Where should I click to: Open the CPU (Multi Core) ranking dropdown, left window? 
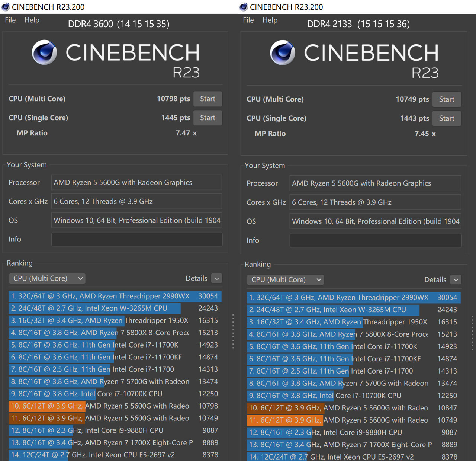pyautogui.click(x=47, y=278)
